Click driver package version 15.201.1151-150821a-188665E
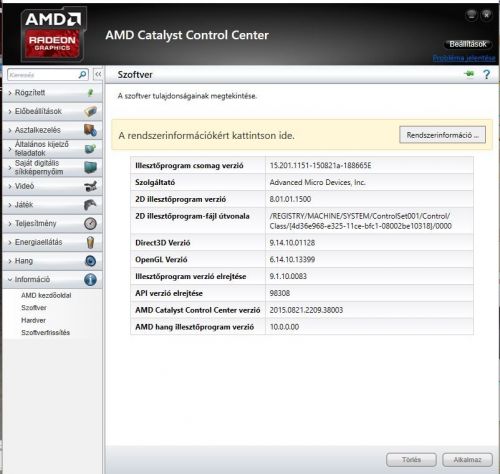This screenshot has width=500, height=474. pos(320,166)
